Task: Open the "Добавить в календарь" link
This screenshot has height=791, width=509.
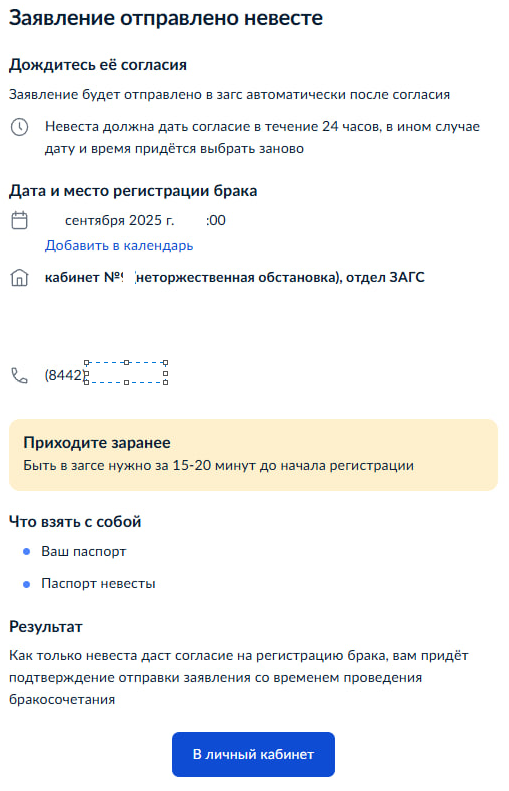Action: pos(119,246)
